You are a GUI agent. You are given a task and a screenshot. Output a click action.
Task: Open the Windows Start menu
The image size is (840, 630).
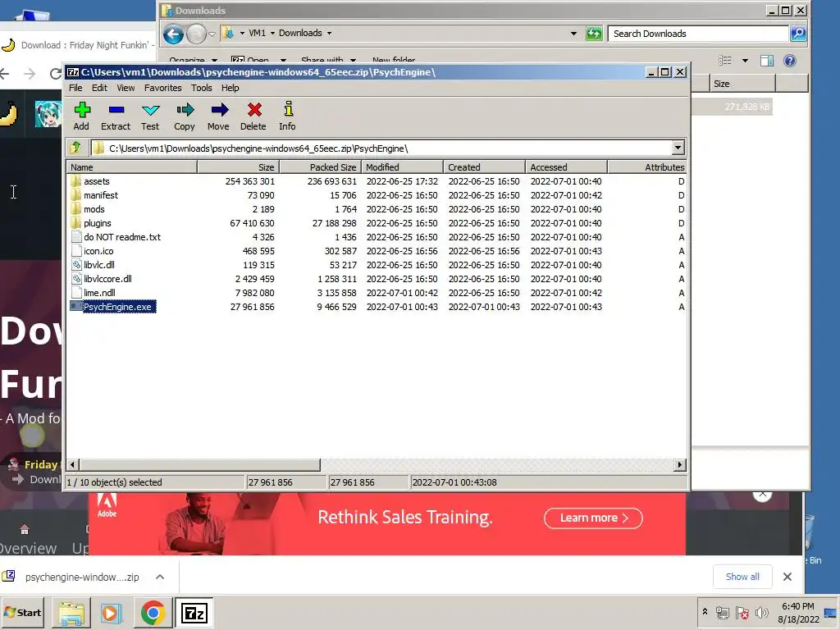point(23,612)
